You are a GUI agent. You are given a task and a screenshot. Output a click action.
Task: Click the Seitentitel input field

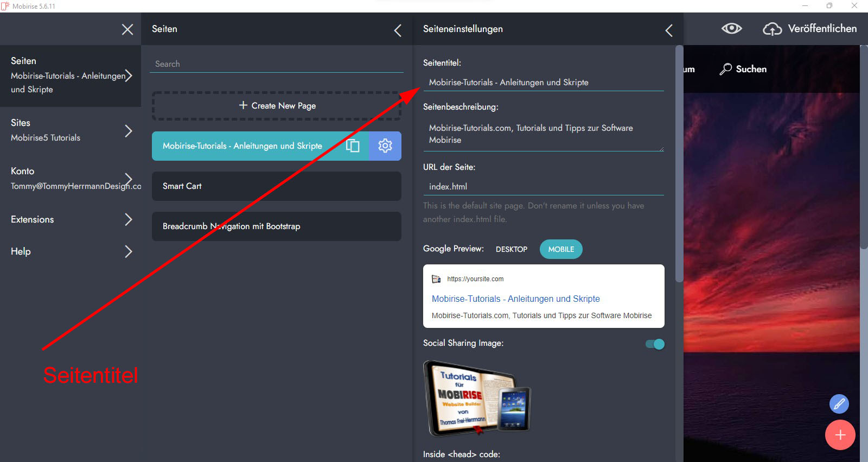tap(542, 83)
